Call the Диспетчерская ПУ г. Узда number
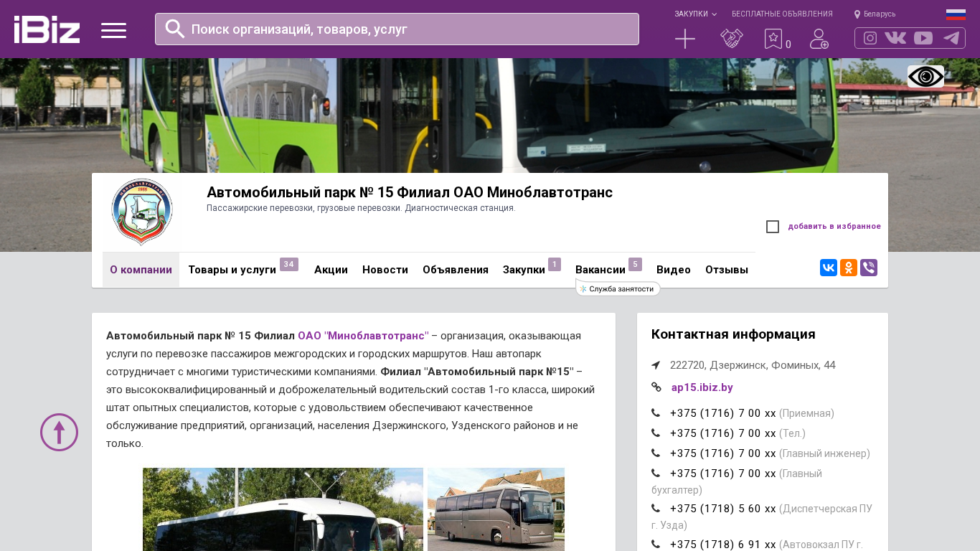The width and height of the screenshot is (980, 551). click(x=723, y=509)
